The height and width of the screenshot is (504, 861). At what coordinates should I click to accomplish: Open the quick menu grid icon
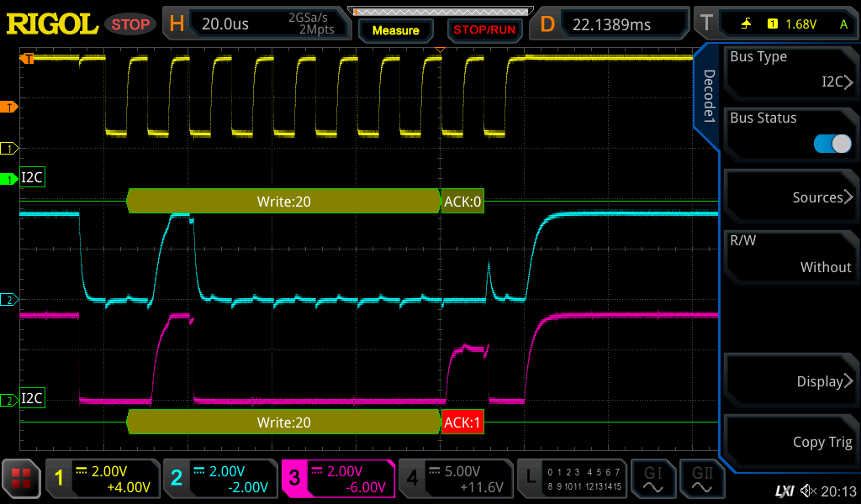click(x=21, y=478)
